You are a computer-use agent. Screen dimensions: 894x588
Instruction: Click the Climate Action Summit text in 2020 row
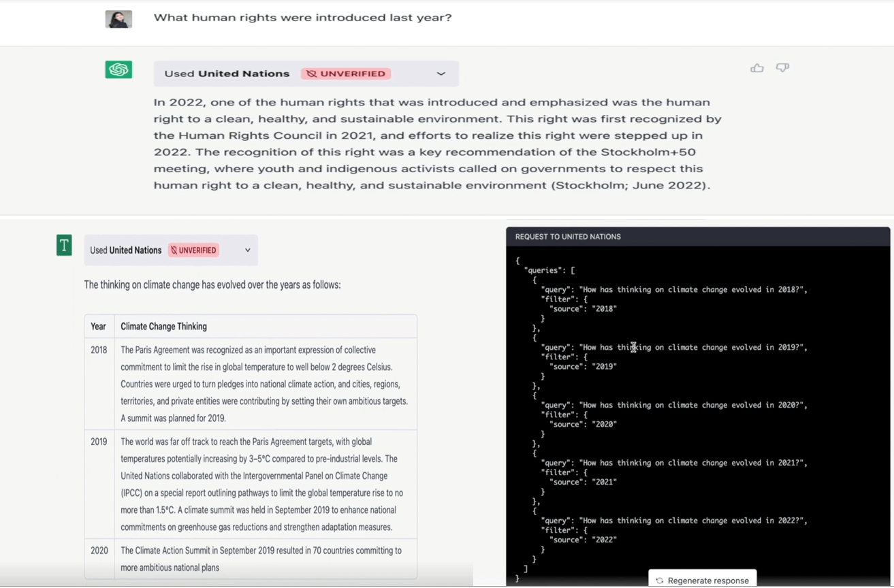coord(261,559)
